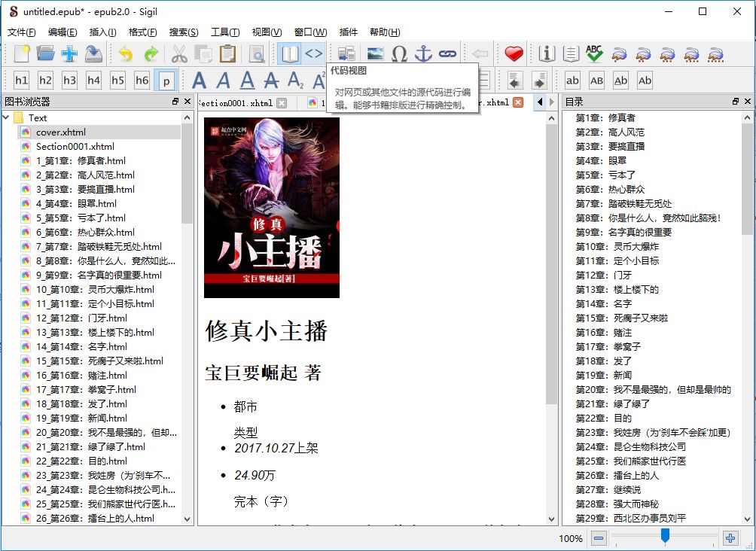Show previous tabs with left tab arrow

(x=540, y=102)
